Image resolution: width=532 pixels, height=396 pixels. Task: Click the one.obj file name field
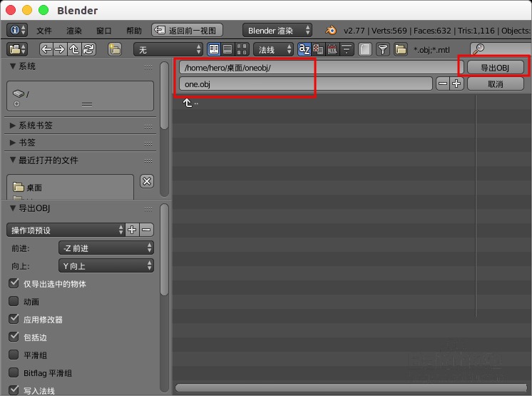(x=306, y=83)
